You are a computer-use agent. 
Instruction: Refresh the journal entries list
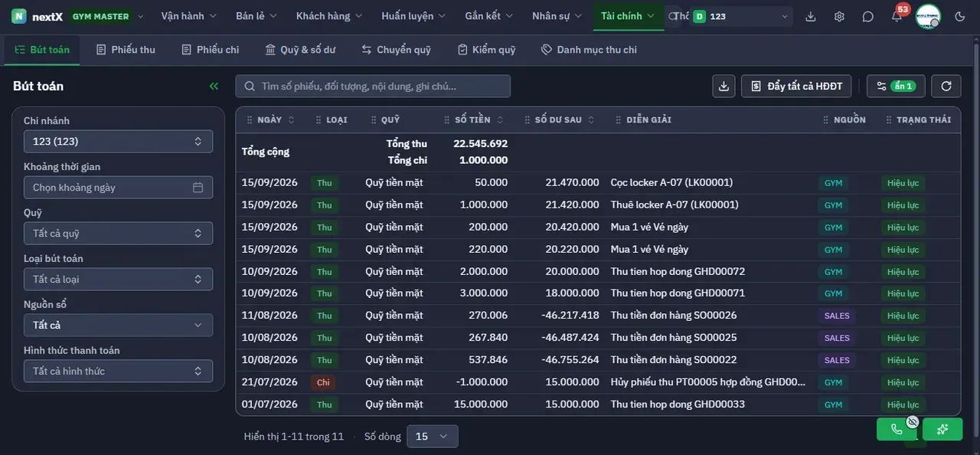tap(946, 86)
